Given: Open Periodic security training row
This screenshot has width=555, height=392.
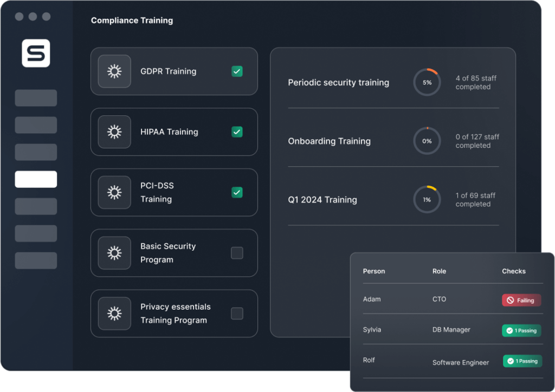Looking at the screenshot, I should (x=393, y=82).
